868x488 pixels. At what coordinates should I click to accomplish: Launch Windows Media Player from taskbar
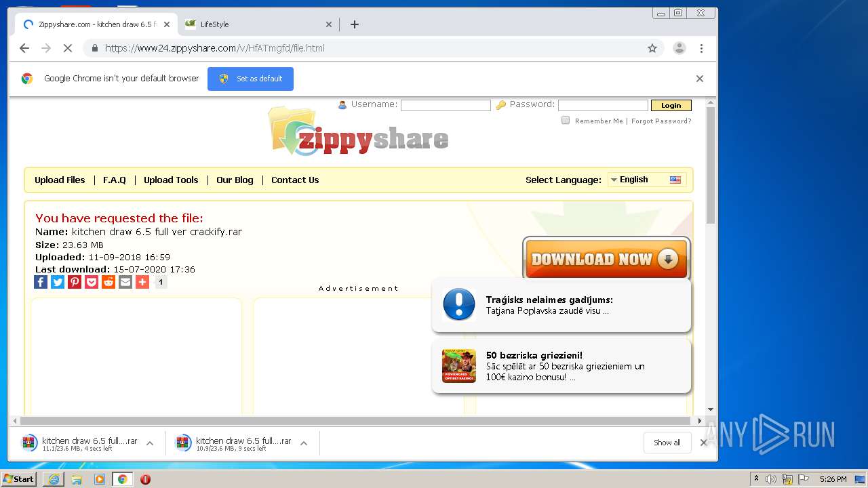(100, 479)
